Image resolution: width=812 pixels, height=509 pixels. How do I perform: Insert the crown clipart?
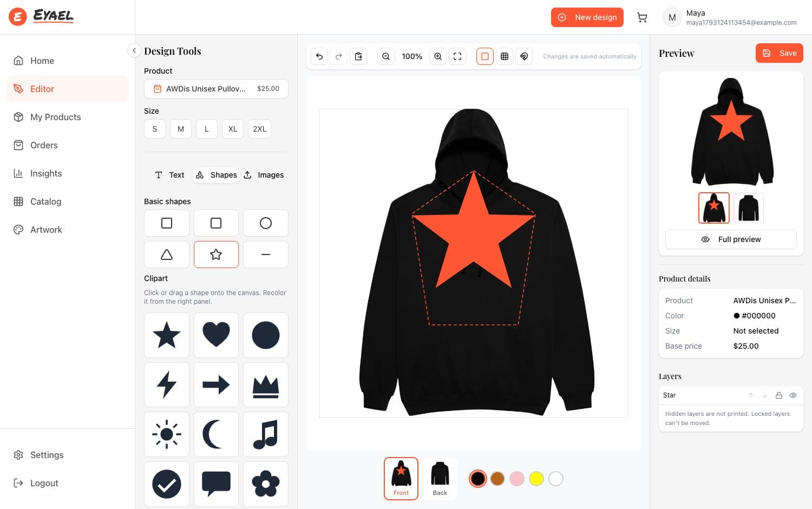click(x=266, y=385)
